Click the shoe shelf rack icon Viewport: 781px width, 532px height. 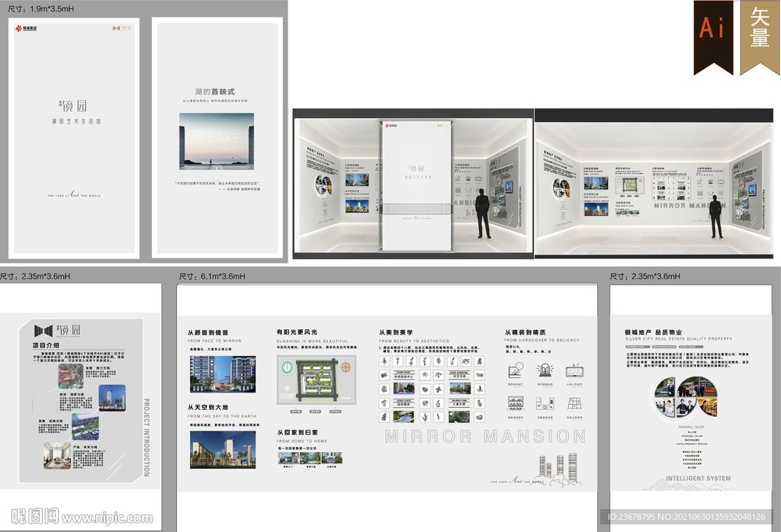[516, 403]
